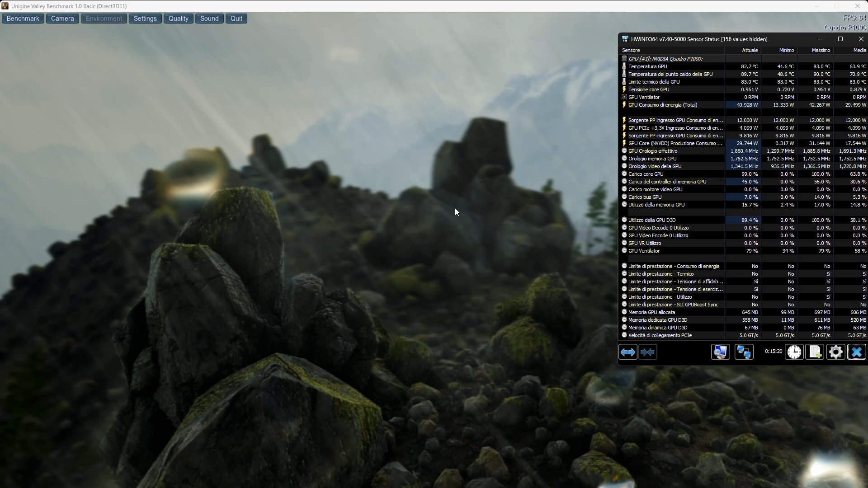Select the Temperatura del punto caldo della GPU row
The width and height of the screenshot is (868, 488).
pyautogui.click(x=743, y=74)
